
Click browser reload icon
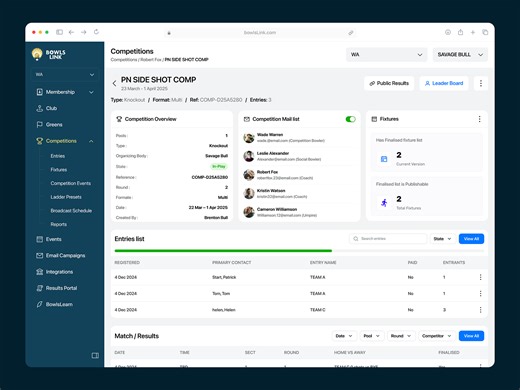[96, 32]
